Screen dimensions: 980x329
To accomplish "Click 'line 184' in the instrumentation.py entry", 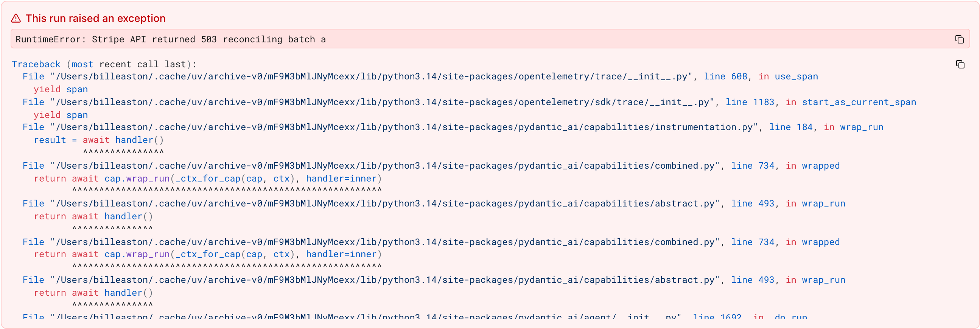I will pos(791,127).
